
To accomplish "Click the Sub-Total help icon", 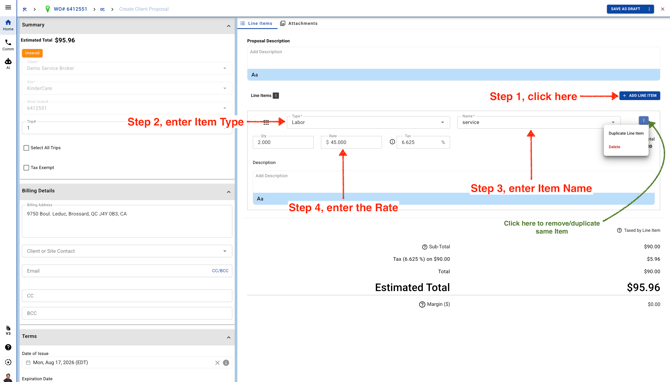I will click(x=424, y=247).
